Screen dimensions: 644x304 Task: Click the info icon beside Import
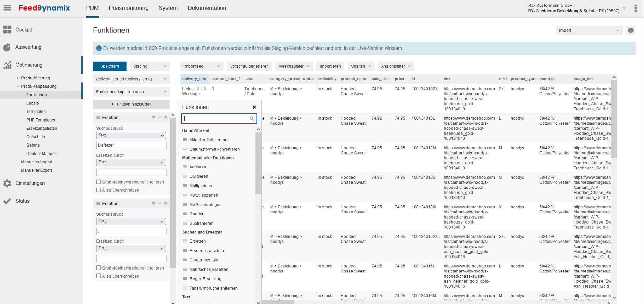pyautogui.click(x=631, y=30)
